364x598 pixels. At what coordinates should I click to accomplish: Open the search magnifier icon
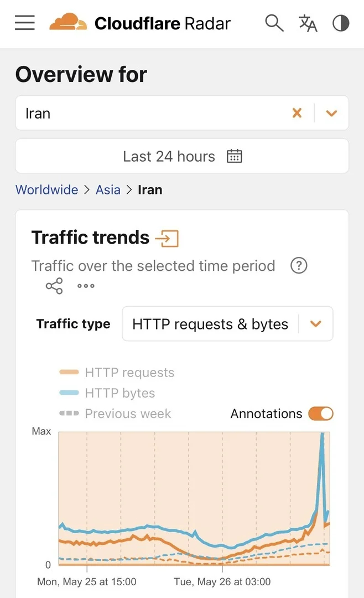point(274,23)
